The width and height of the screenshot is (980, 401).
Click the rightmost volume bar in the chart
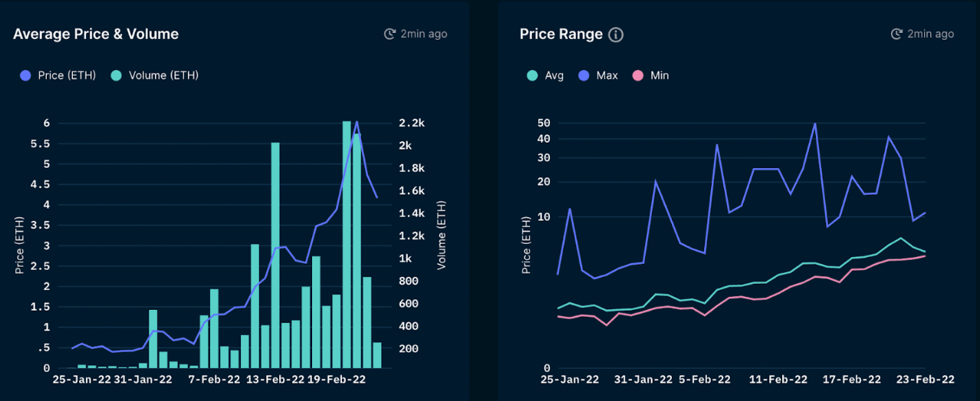tap(377, 355)
